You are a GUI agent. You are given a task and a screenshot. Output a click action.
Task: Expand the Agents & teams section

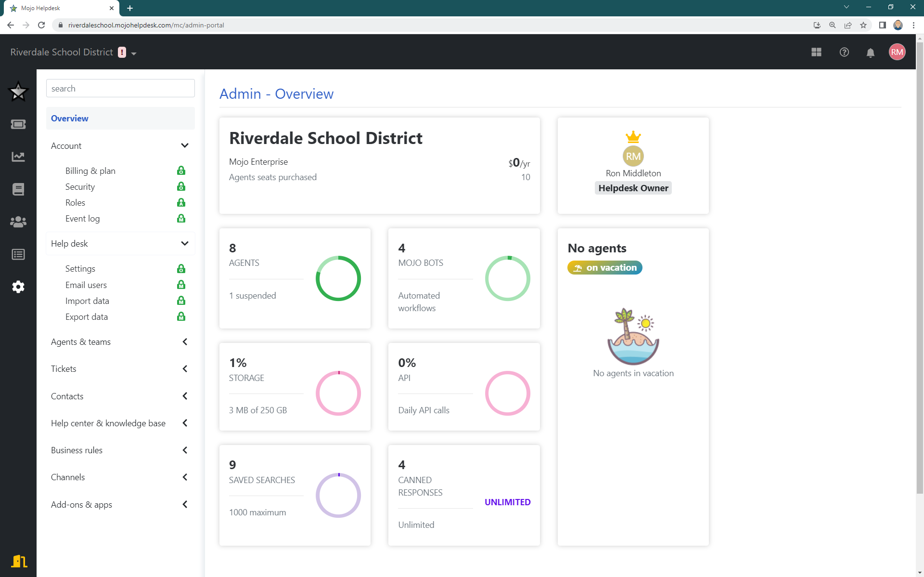click(x=185, y=341)
